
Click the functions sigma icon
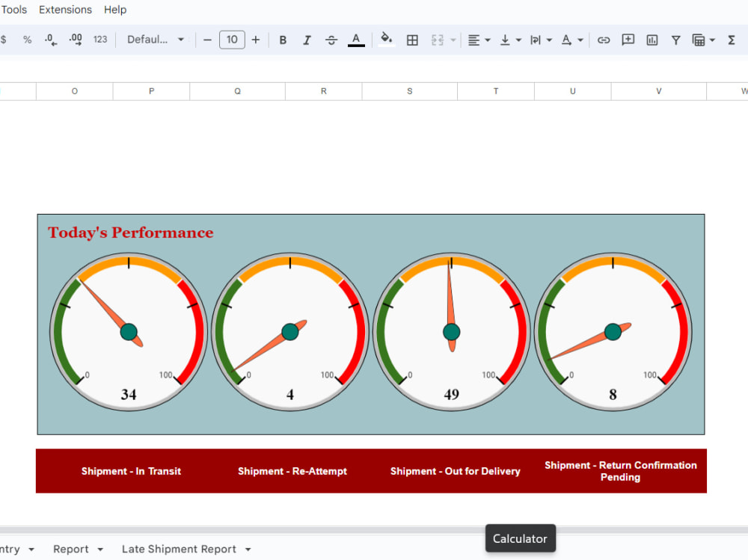click(x=732, y=40)
